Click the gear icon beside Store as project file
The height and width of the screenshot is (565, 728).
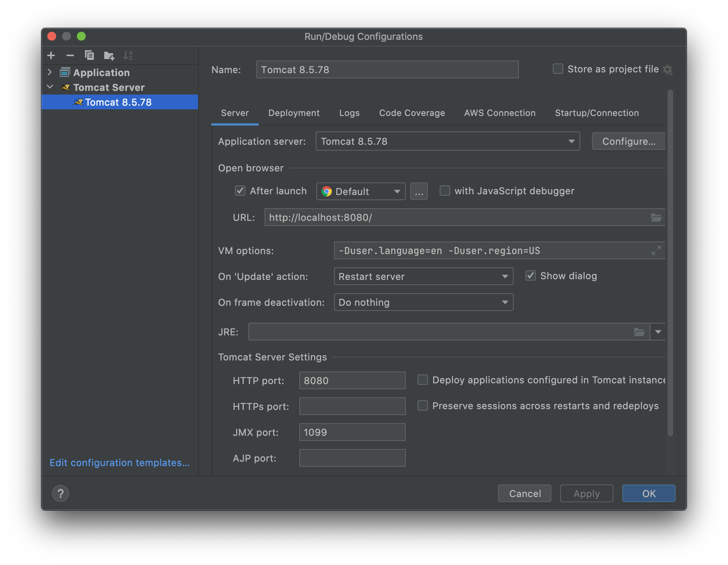tap(668, 69)
